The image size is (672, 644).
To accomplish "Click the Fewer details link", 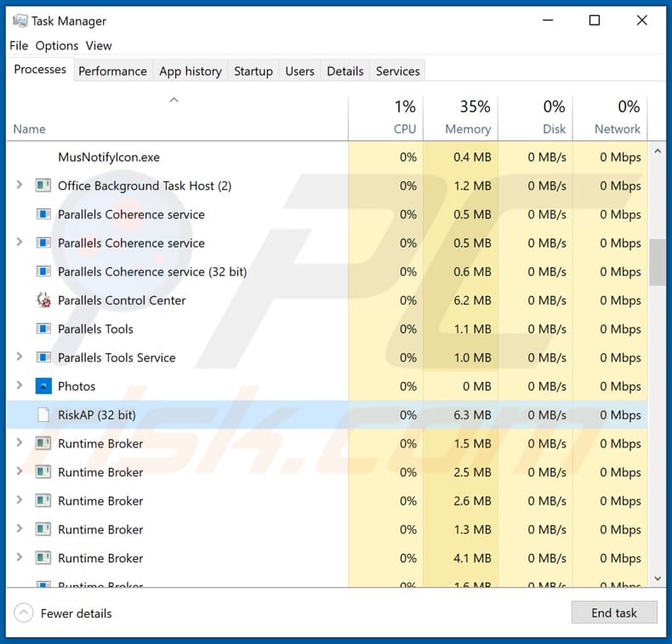I will click(x=76, y=613).
